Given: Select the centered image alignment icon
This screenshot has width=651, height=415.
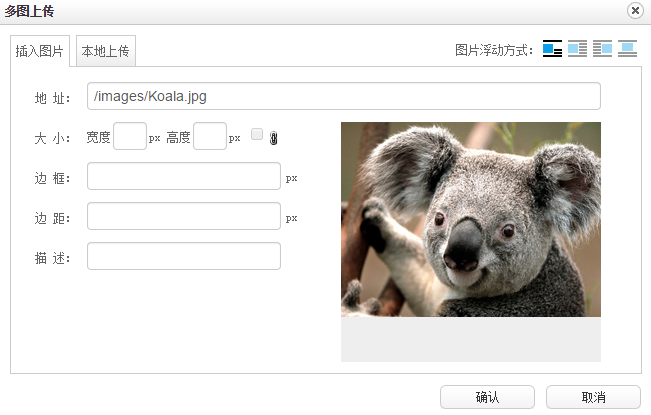Looking at the screenshot, I should pos(627,49).
